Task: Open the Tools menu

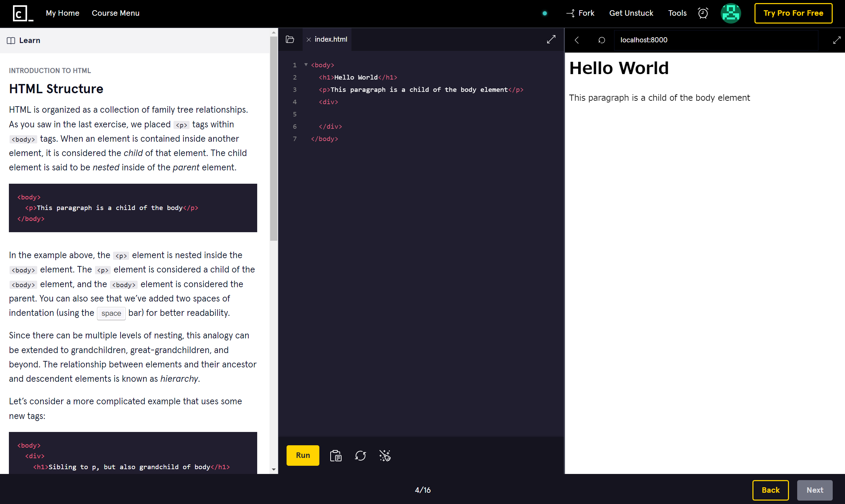Action: [x=677, y=13]
